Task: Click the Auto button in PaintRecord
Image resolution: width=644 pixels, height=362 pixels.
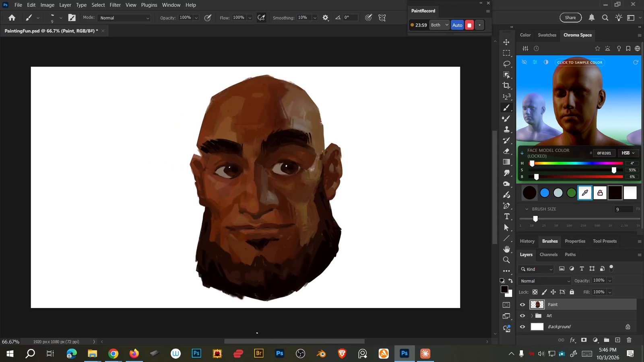Action: pyautogui.click(x=457, y=25)
